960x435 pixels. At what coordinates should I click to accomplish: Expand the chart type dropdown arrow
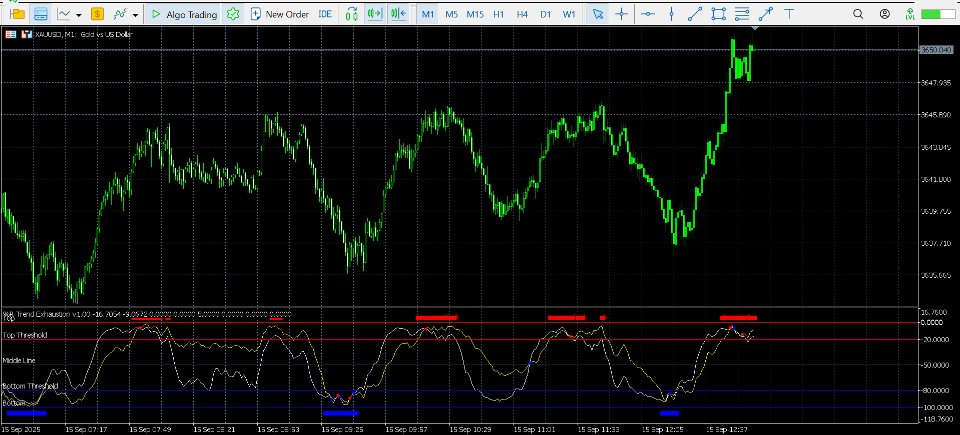pos(78,15)
